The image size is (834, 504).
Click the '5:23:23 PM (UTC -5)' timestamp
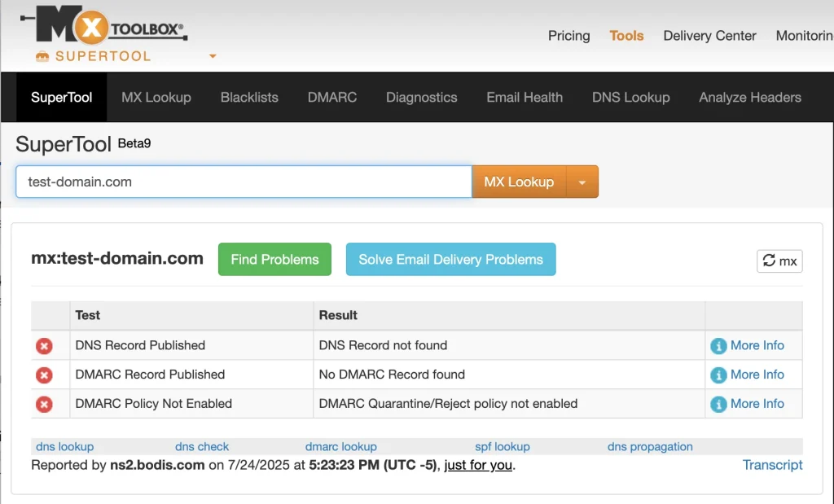pos(372,465)
